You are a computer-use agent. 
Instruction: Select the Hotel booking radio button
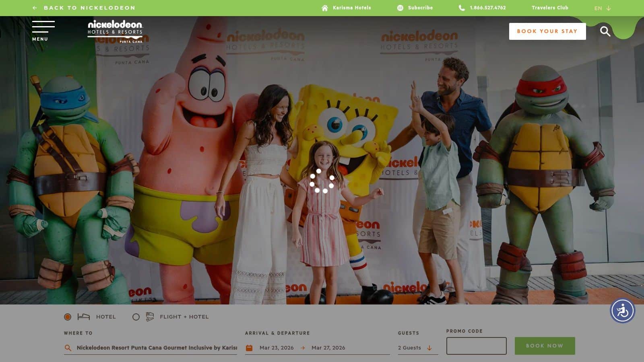(67, 317)
